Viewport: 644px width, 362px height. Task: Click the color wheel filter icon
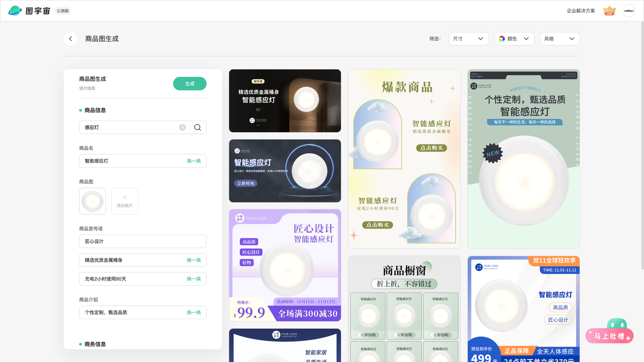click(502, 39)
